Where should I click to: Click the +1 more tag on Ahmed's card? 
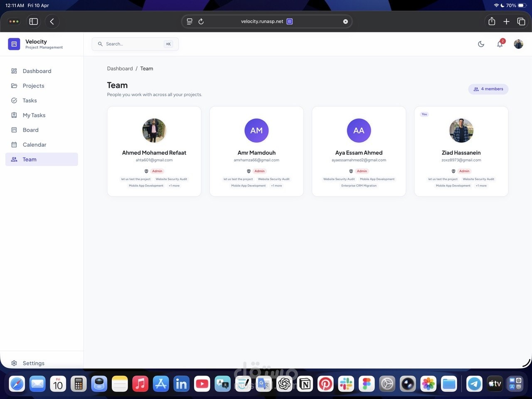point(174,186)
